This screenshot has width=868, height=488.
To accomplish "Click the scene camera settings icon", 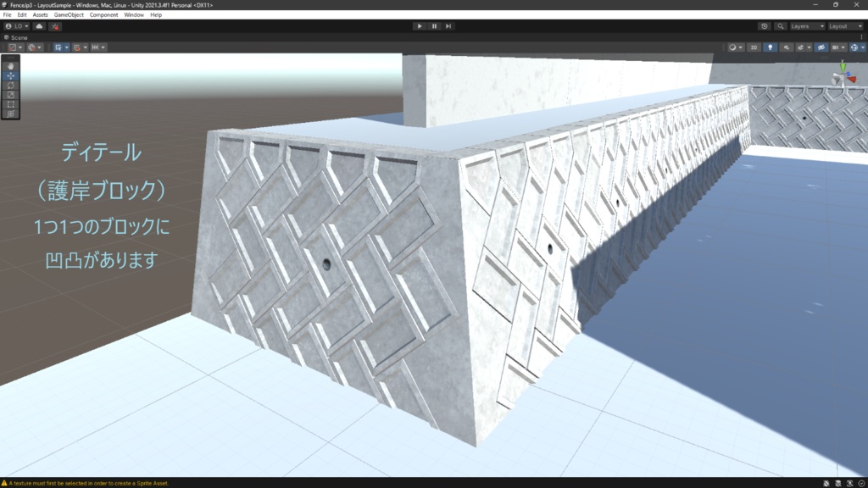I will click(835, 47).
